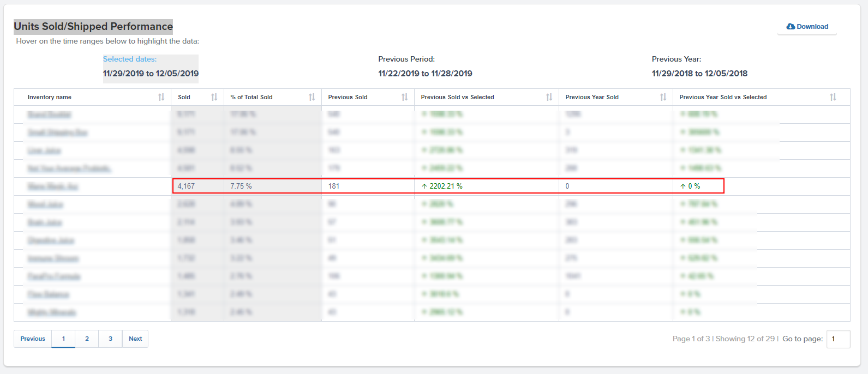Open the first inventory name link

[x=50, y=114]
